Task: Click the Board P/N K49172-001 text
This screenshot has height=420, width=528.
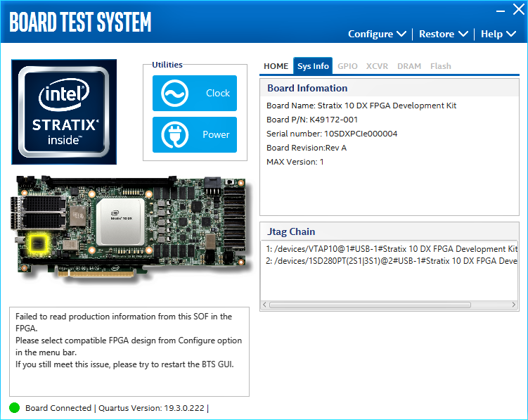Action: (312, 120)
